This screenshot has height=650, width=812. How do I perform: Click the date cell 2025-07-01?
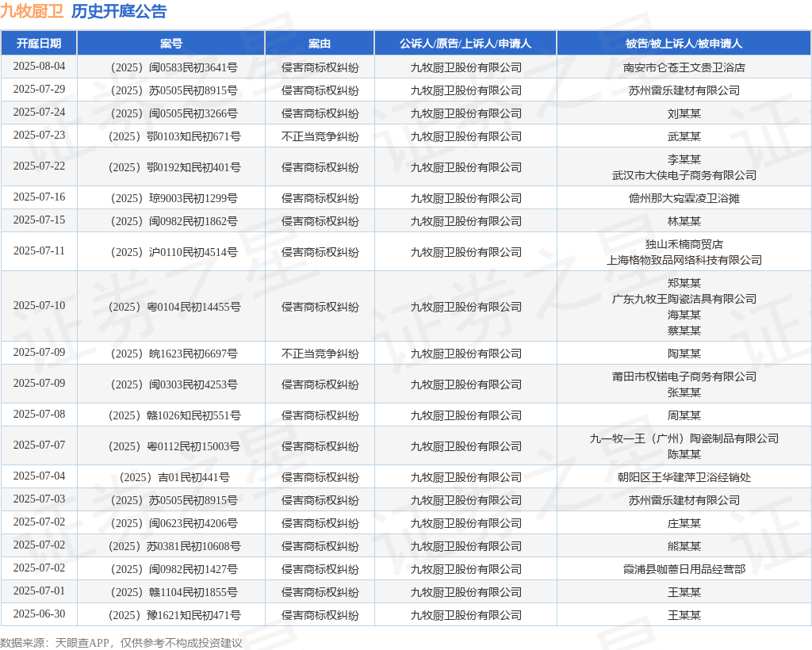[39, 591]
